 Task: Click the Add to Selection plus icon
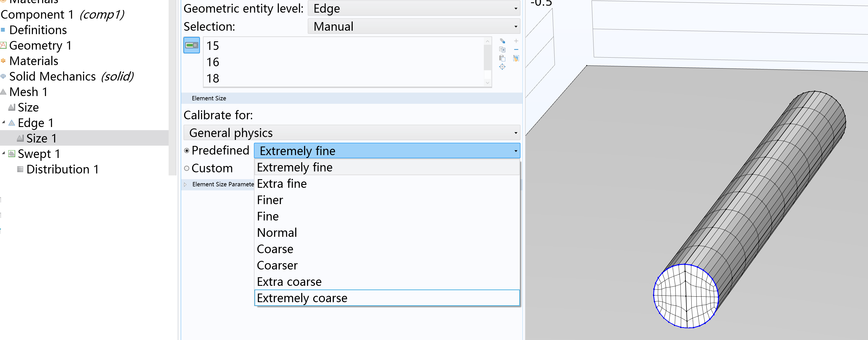[516, 41]
